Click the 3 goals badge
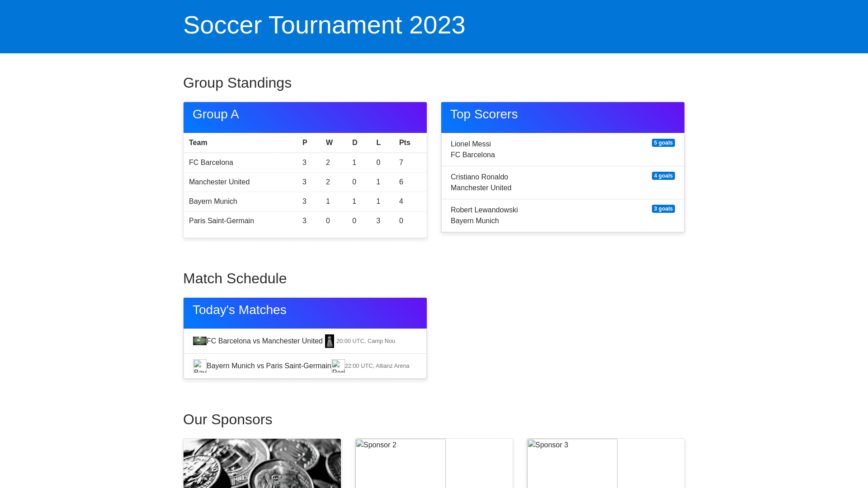The height and width of the screenshot is (488, 868). click(663, 209)
